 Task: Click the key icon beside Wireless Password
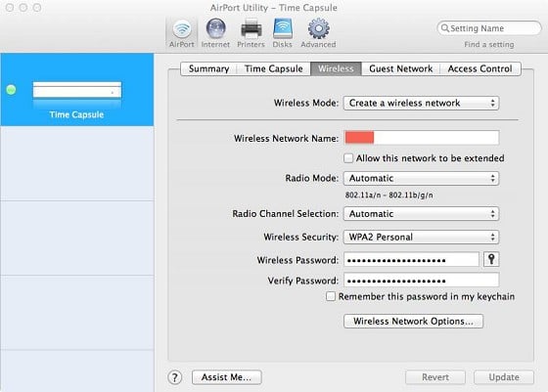[491, 259]
